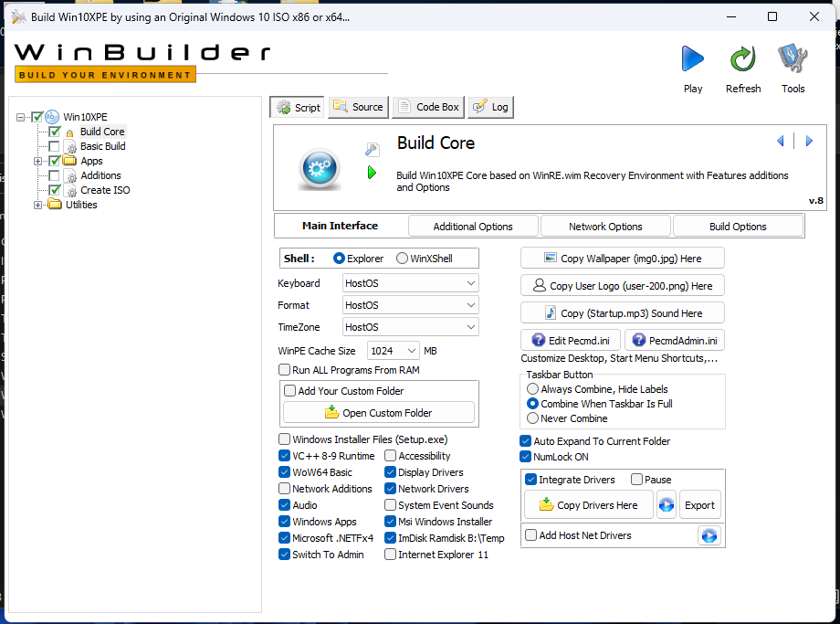Select Explorer shell radio button
Viewport: 840px width, 624px height.
(339, 259)
